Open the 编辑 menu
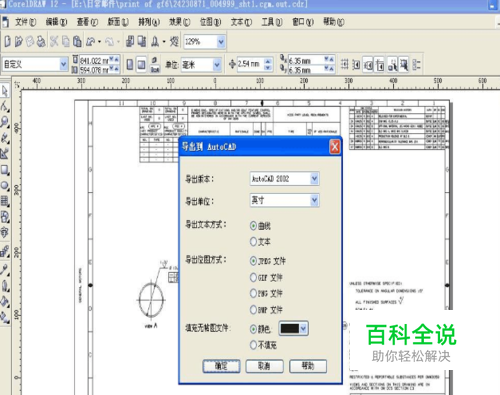The image size is (500, 395). (56, 22)
